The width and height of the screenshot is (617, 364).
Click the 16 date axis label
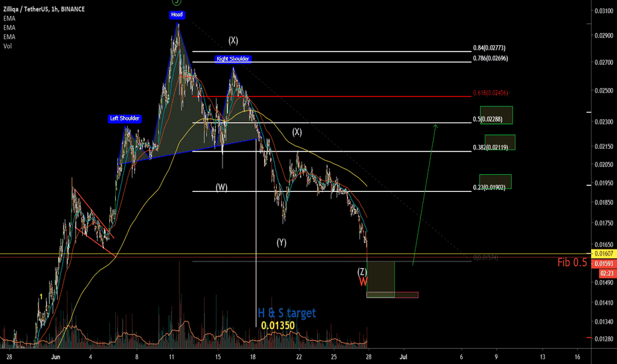click(577, 357)
